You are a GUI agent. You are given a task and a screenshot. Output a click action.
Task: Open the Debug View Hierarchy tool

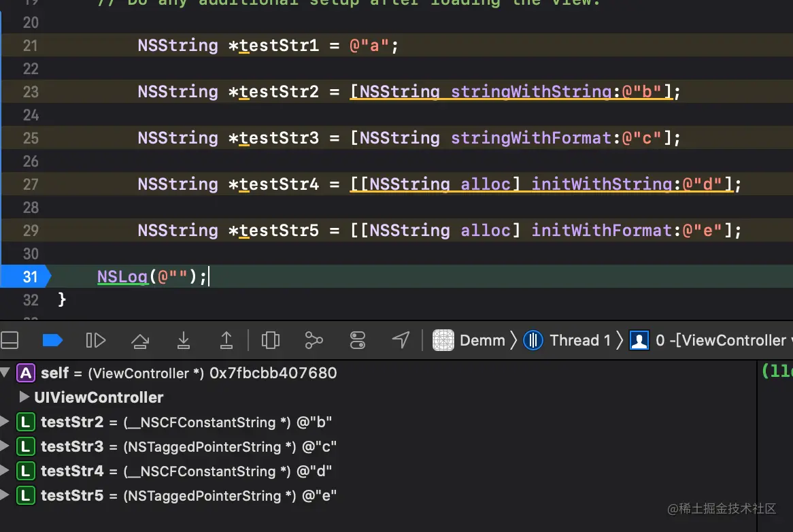[x=271, y=340]
